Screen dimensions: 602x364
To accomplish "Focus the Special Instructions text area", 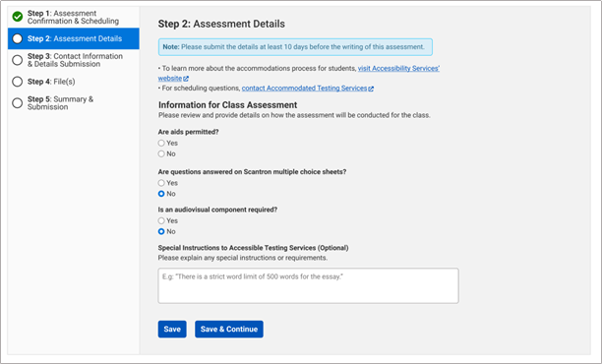I will click(308, 285).
